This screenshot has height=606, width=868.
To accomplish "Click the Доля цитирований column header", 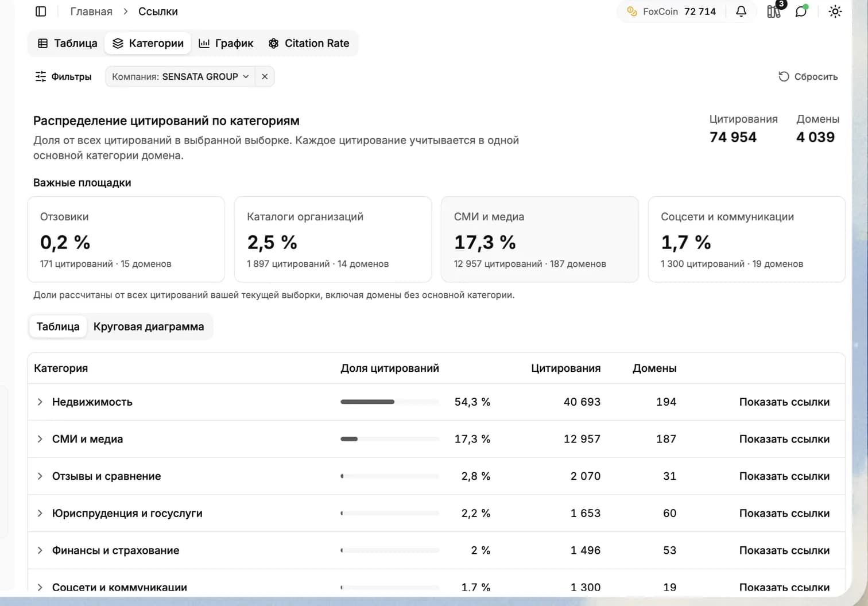I will (x=390, y=368).
